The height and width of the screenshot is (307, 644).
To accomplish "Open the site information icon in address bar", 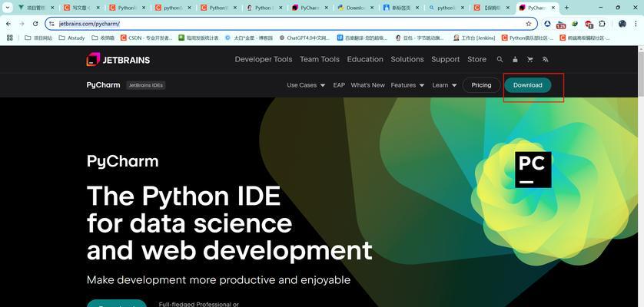I will coord(51,24).
